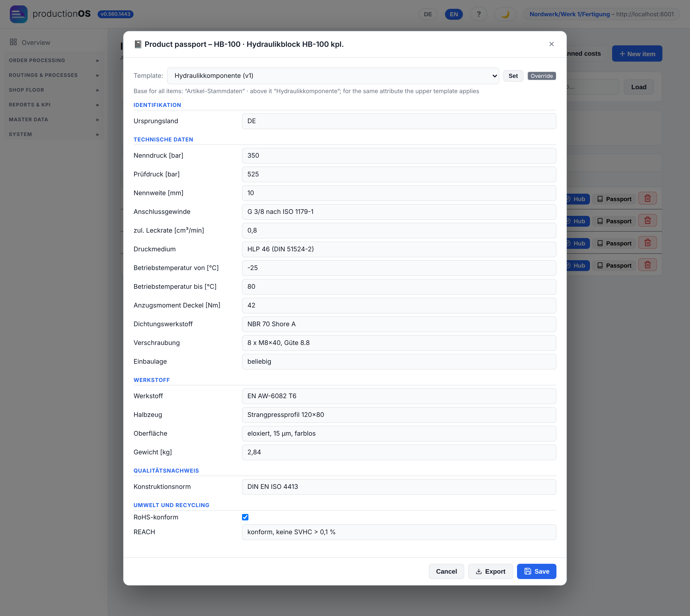
Task: Save the product passport
Action: point(536,571)
